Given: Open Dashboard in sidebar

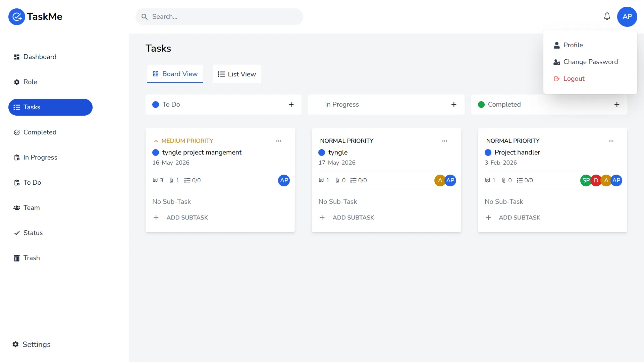Looking at the screenshot, I should tap(50, 57).
